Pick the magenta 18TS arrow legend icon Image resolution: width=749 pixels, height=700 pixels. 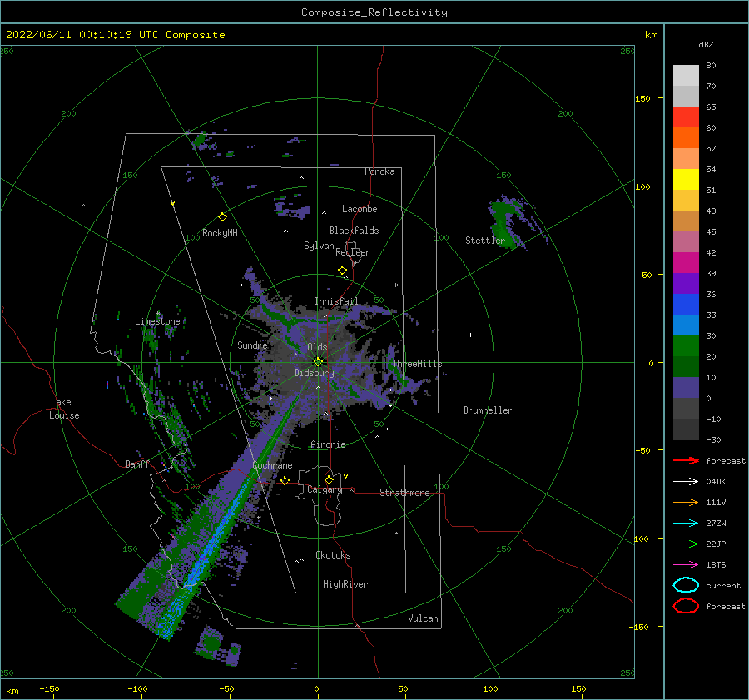(x=686, y=565)
